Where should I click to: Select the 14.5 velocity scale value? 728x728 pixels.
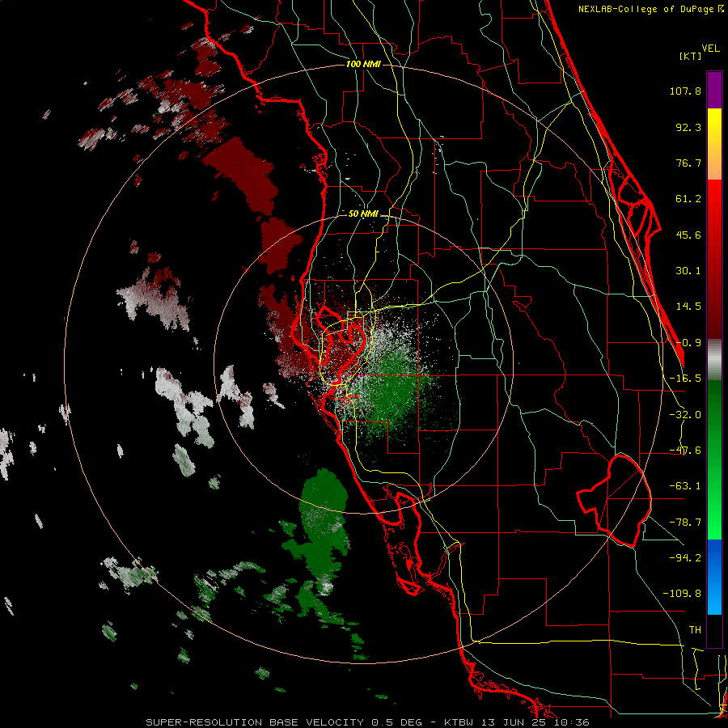(x=688, y=307)
